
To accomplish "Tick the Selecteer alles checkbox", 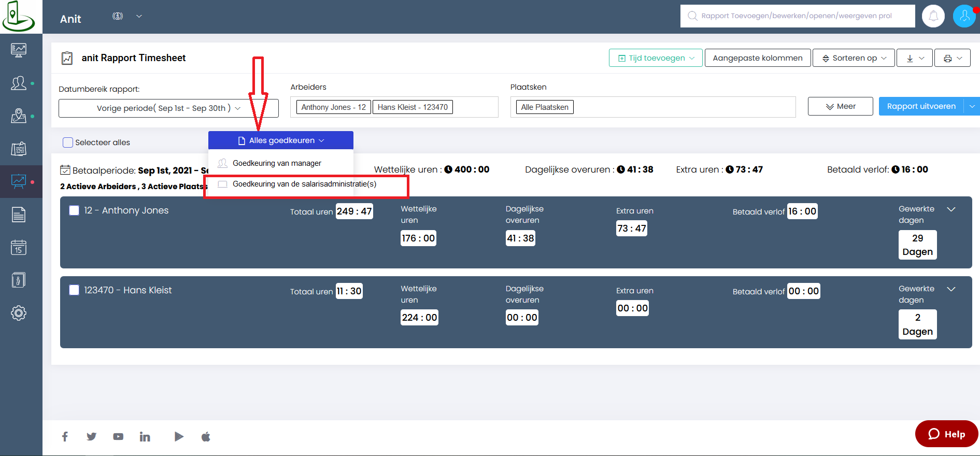I will click(68, 142).
